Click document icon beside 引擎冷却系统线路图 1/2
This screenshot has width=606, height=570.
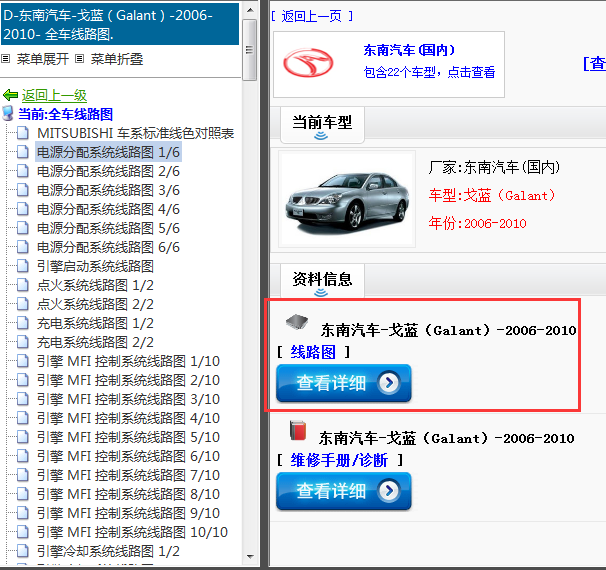(23, 551)
